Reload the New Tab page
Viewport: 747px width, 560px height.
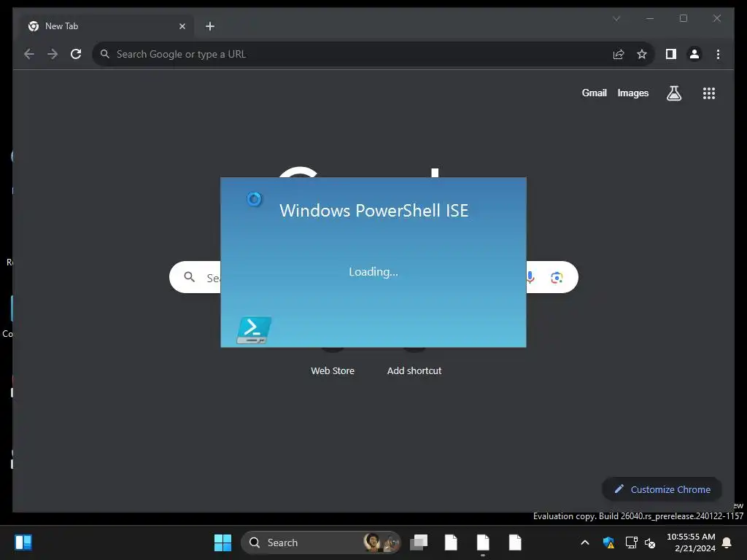coord(76,54)
